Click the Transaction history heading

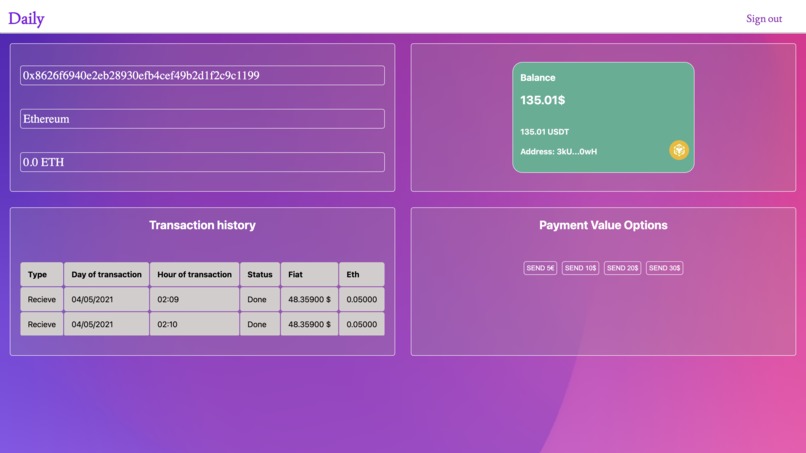click(202, 225)
